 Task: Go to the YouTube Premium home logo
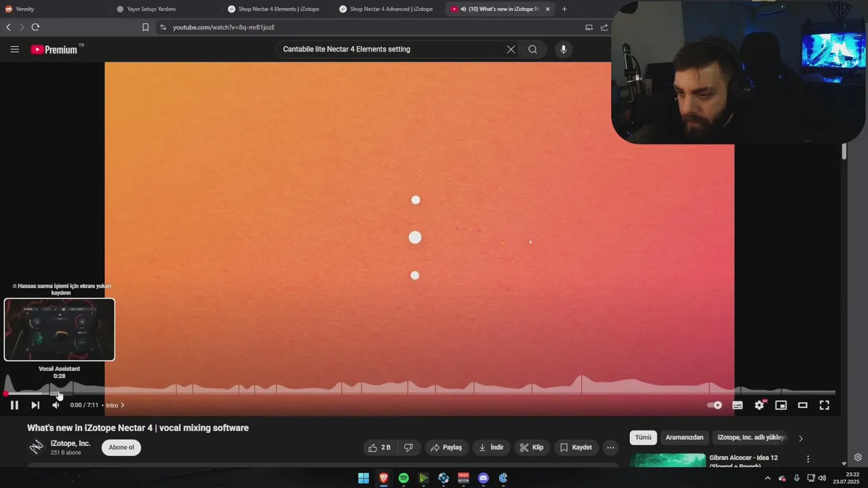point(57,49)
